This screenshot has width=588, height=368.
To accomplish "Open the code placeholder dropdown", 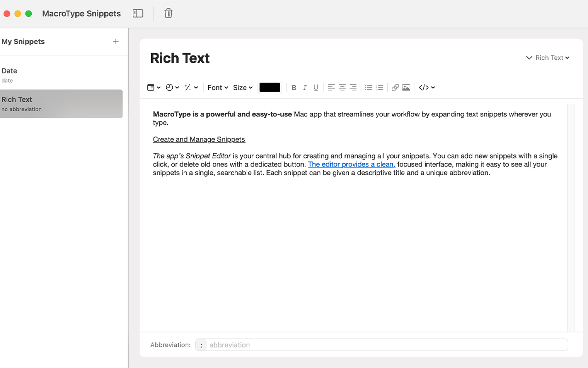I will [x=427, y=87].
